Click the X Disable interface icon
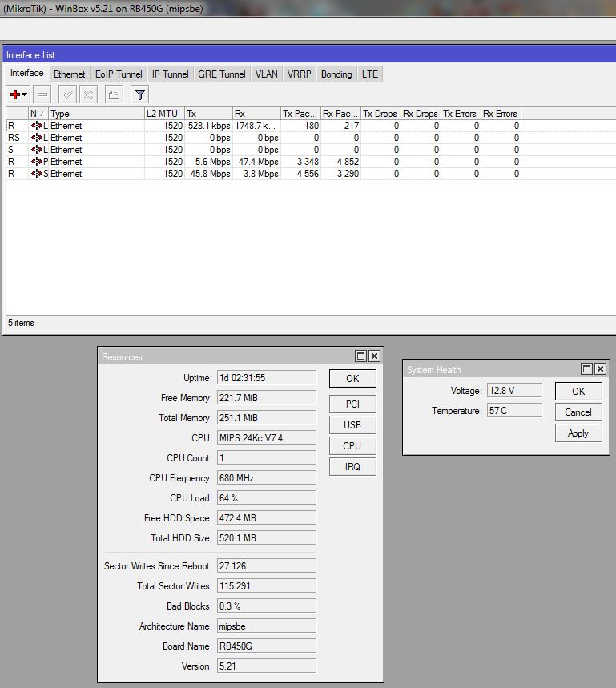The width and height of the screenshot is (616, 688). coord(87,94)
